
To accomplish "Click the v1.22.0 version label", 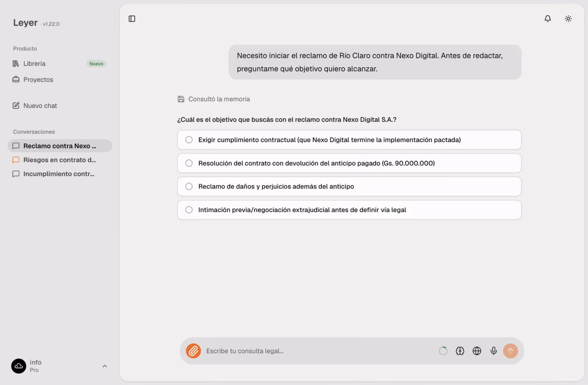I will coord(51,24).
